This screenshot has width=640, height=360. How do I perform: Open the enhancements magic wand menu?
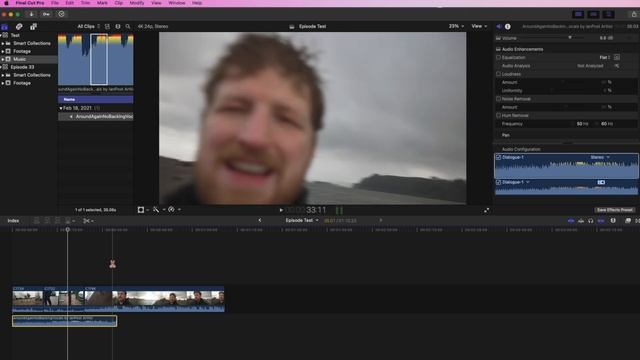tap(156, 210)
